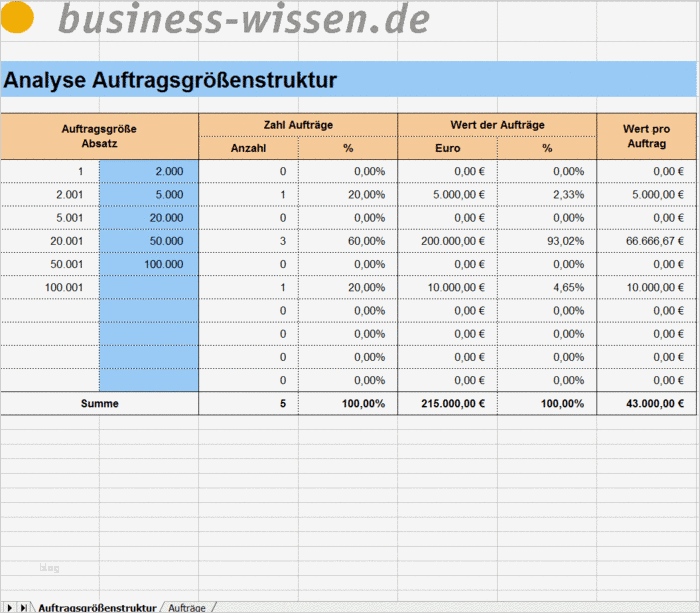Image resolution: width=700 pixels, height=613 pixels.
Task: Select the Wert pro Auftrag header
Action: (646, 136)
